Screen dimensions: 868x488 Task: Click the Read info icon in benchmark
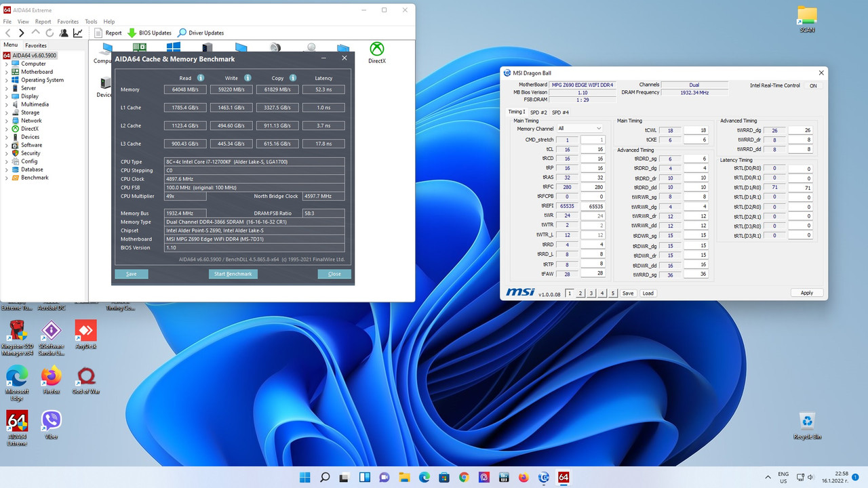click(x=201, y=78)
